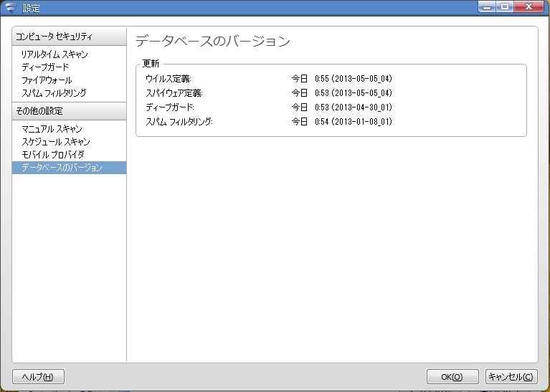The height and width of the screenshot is (392, 550).
Task: Click the 更新 group label
Action: 151,64
